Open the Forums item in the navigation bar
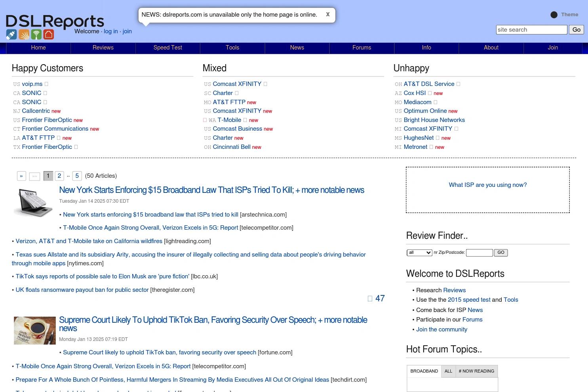 362,48
